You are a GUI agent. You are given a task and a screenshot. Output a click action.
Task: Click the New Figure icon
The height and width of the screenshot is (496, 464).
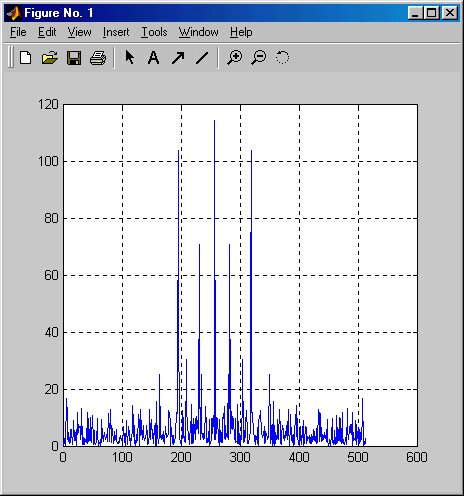tap(26, 58)
